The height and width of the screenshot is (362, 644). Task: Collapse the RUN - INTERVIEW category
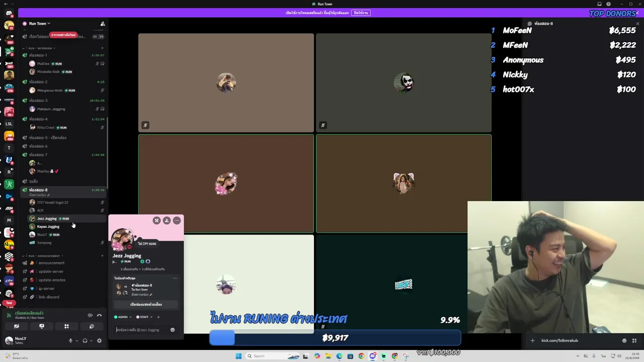tap(40, 48)
